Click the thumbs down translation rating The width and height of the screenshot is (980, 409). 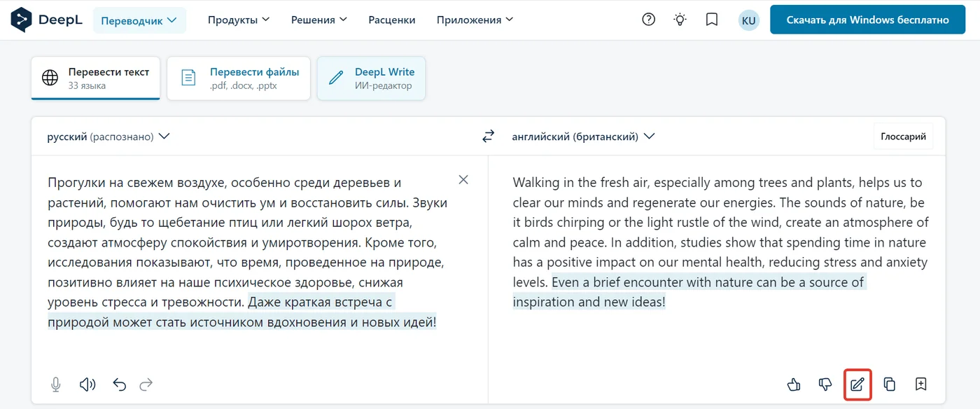(x=825, y=384)
